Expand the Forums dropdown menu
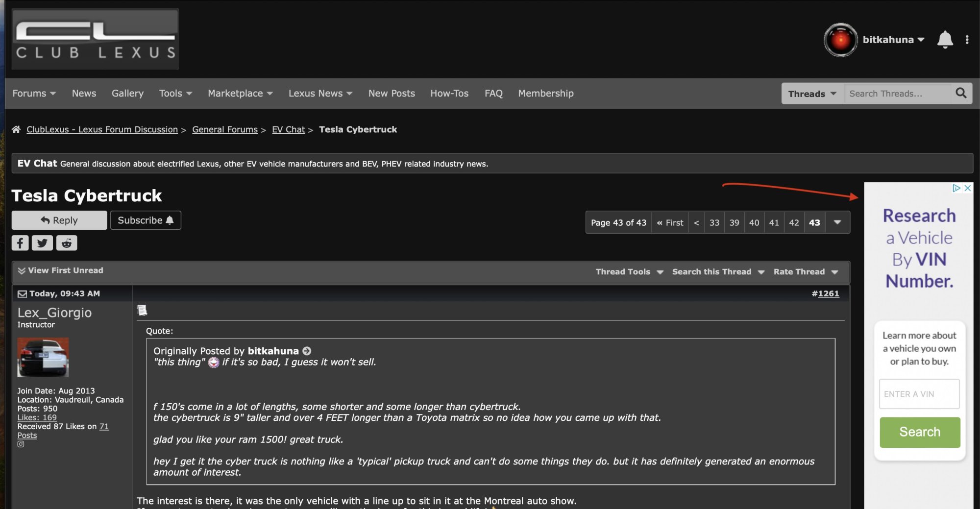The height and width of the screenshot is (509, 980). (34, 93)
